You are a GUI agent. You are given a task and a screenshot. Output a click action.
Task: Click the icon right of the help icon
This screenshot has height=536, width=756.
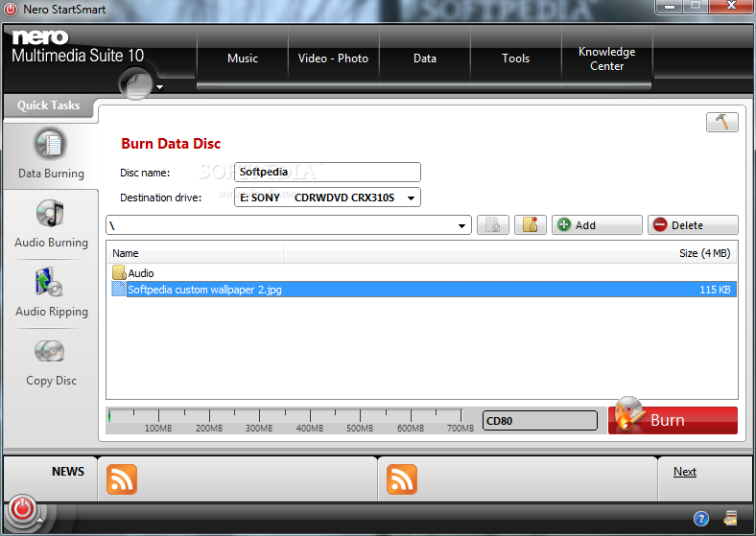click(730, 518)
